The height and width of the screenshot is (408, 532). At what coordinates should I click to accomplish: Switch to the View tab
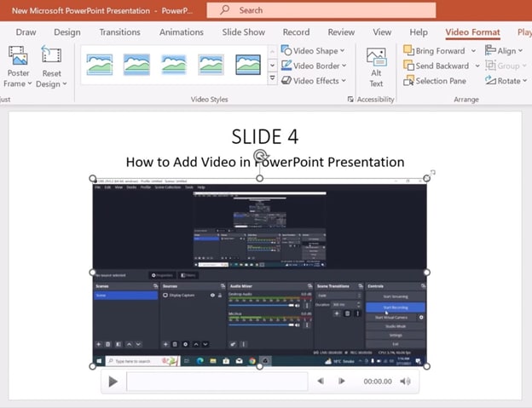382,32
